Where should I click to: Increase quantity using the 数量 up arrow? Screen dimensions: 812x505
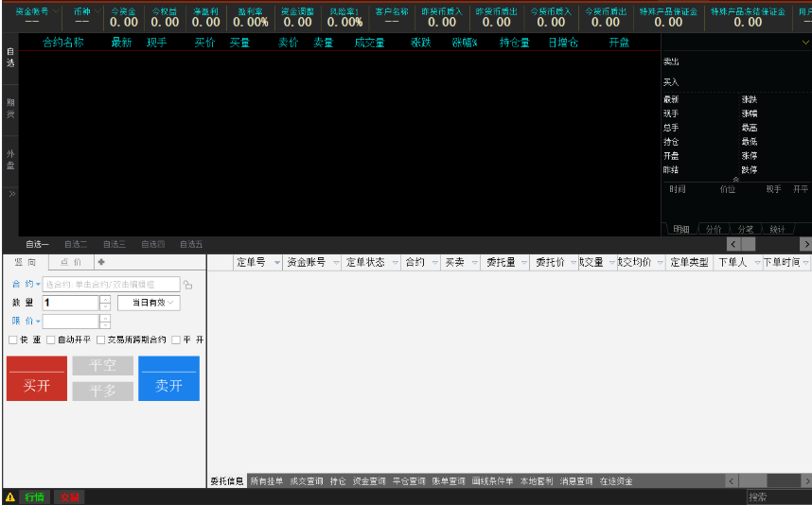click(x=105, y=299)
